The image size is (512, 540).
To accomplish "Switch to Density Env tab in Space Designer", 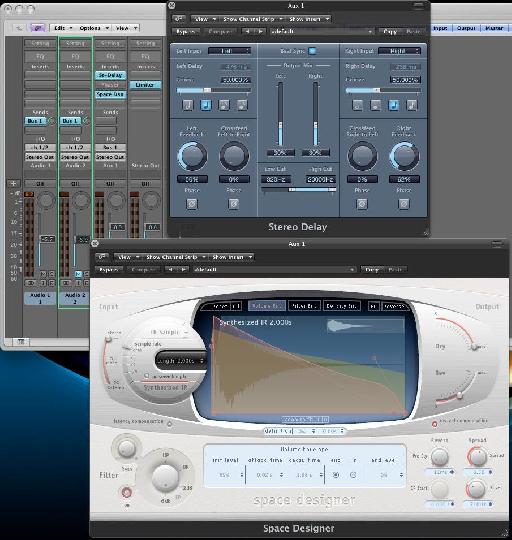I will (x=342, y=305).
